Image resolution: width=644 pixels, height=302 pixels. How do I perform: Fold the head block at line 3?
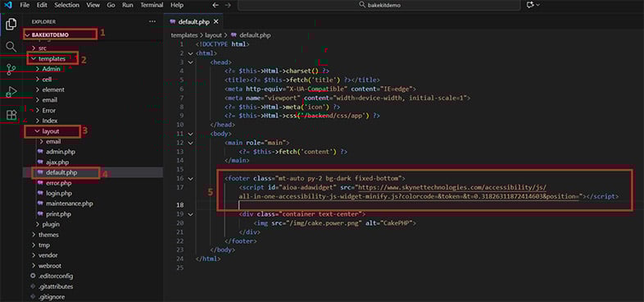pyautogui.click(x=190, y=62)
